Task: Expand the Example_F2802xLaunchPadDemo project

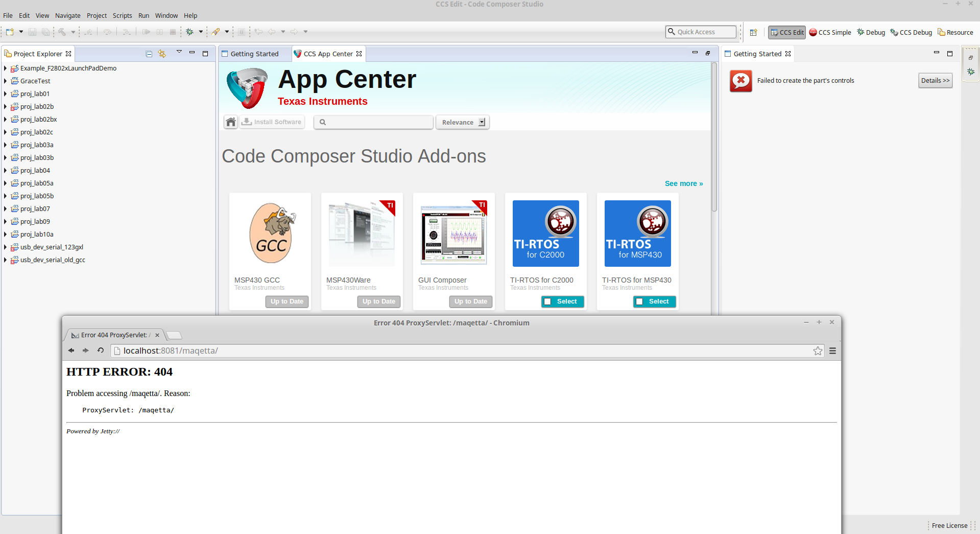Action: [5, 68]
